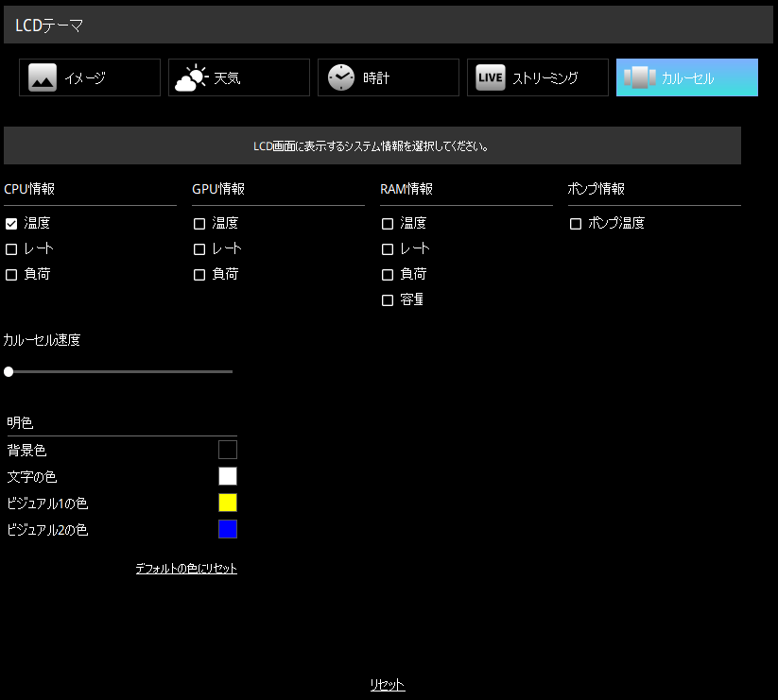Click the LIVE streaming icon
This screenshot has height=700, width=778.
tap(491, 77)
